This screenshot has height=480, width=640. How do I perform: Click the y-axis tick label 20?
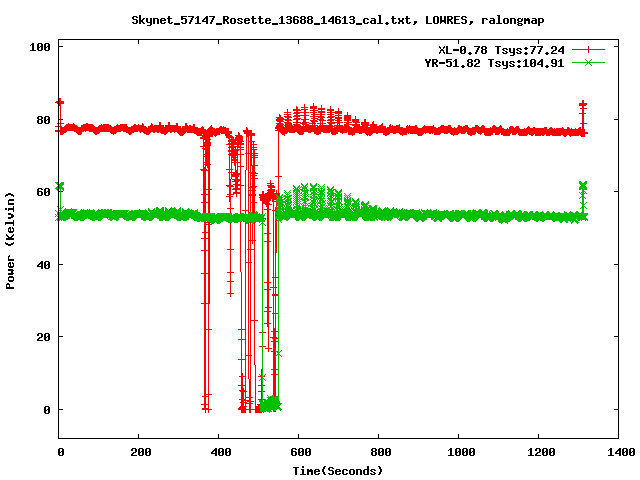43,337
